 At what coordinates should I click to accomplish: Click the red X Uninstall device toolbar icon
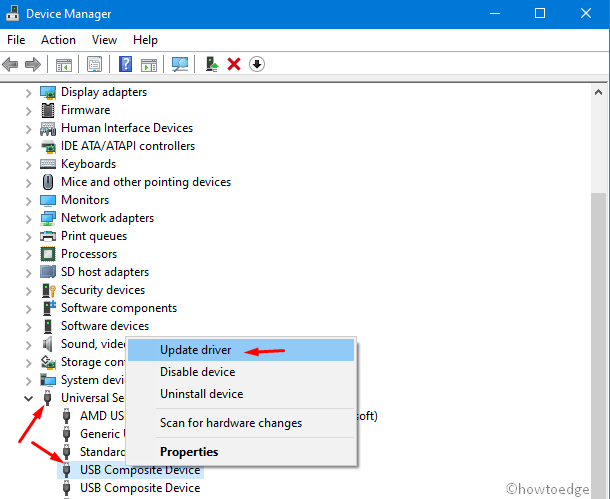pos(234,64)
